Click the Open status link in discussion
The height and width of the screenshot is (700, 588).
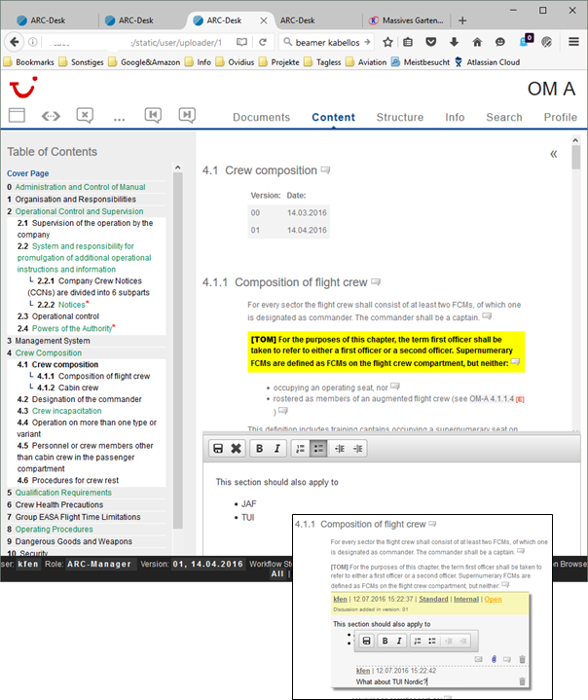tap(493, 599)
